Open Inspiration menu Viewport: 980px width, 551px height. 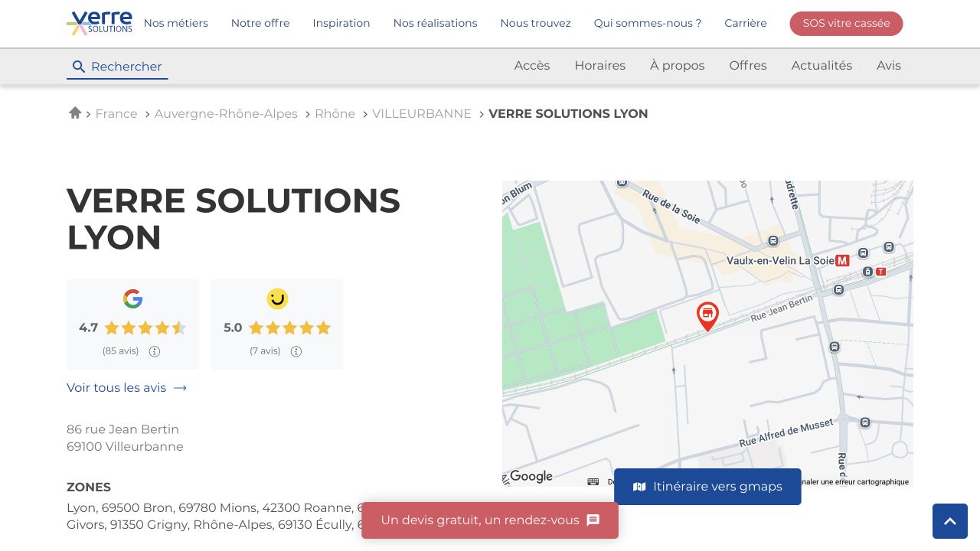click(x=341, y=23)
